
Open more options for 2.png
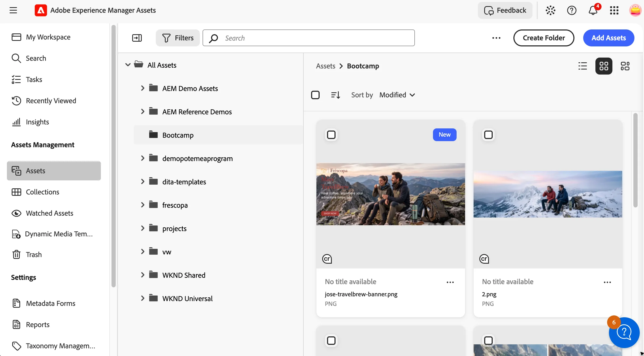coord(607,282)
